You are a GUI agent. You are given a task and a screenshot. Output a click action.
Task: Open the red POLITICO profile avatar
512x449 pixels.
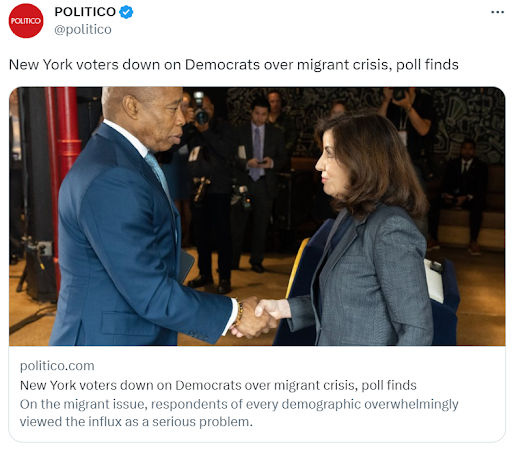pos(26,21)
